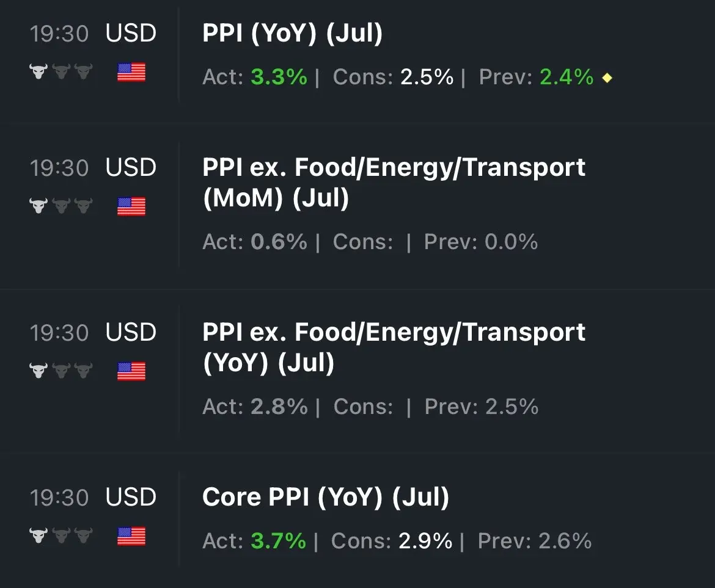
Task: Select the PPI ex. Food/Energy/Transport (MoM) event title
Action: tap(394, 181)
